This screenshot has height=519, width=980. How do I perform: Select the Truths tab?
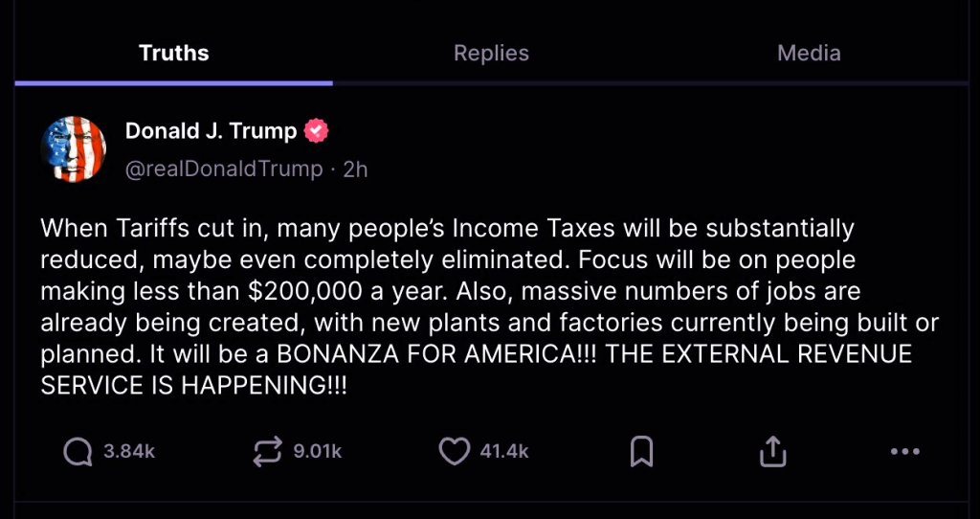[x=173, y=53]
